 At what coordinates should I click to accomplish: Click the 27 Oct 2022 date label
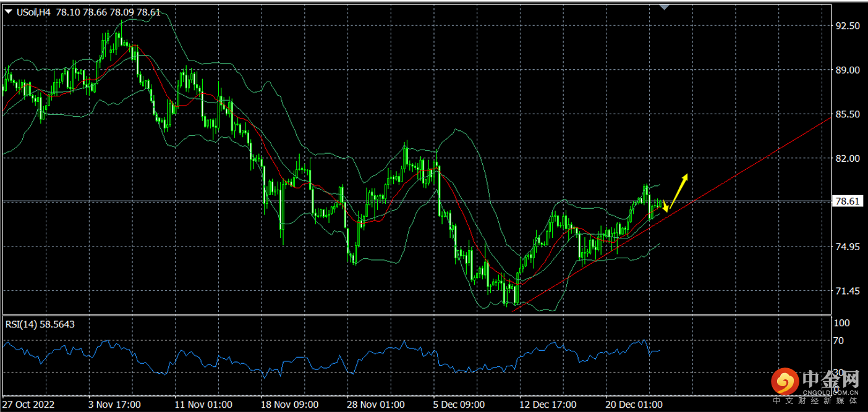pos(28,405)
